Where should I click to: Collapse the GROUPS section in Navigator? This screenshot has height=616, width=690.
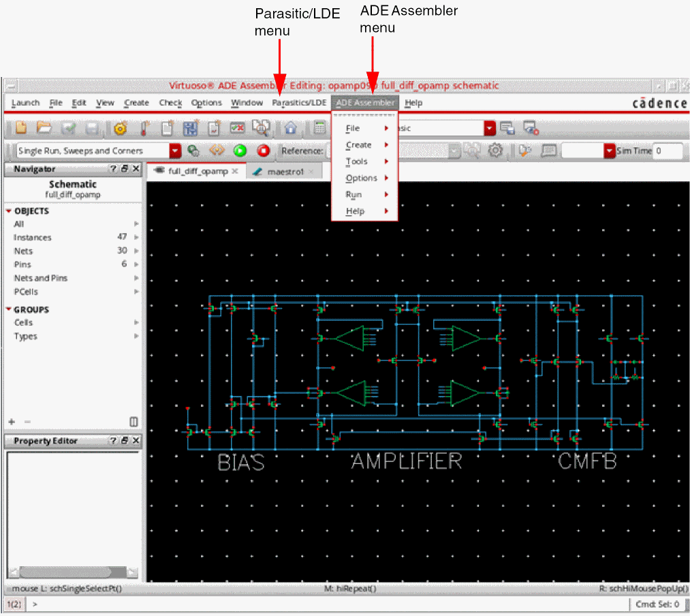tap(9, 310)
